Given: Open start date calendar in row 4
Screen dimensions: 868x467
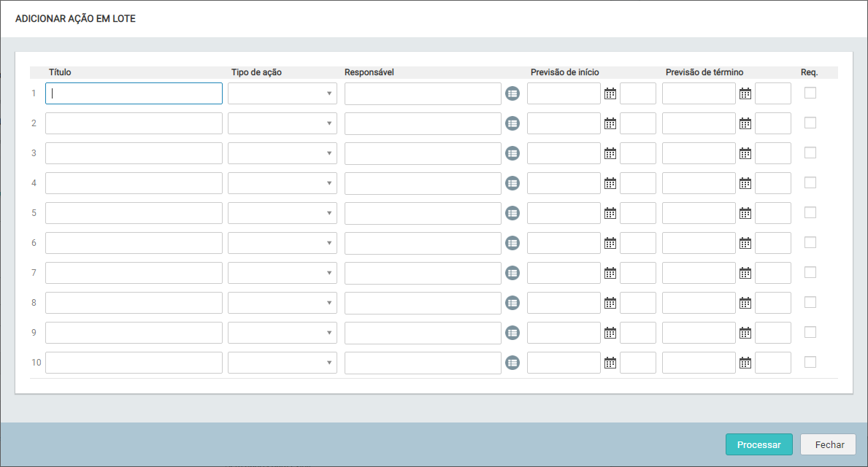Looking at the screenshot, I should tap(610, 183).
